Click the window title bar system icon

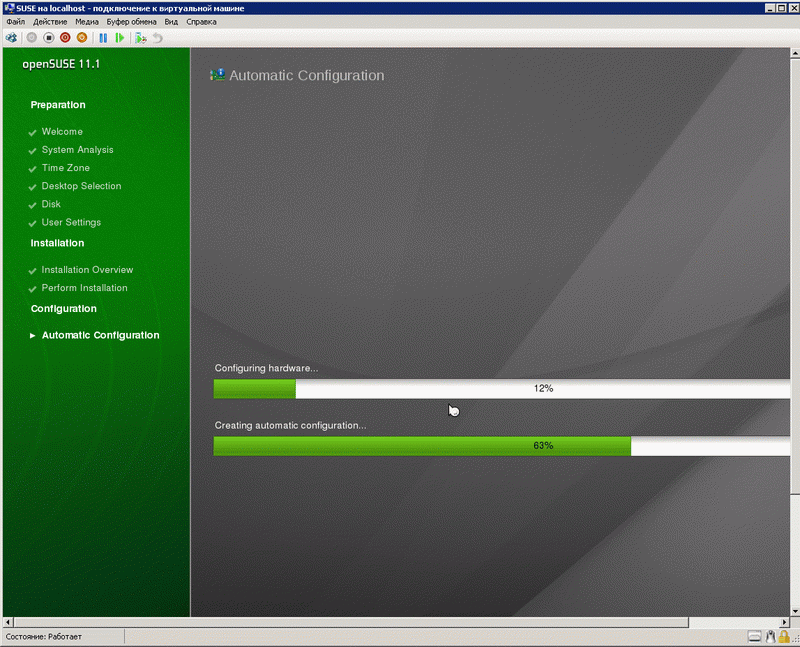click(x=9, y=8)
